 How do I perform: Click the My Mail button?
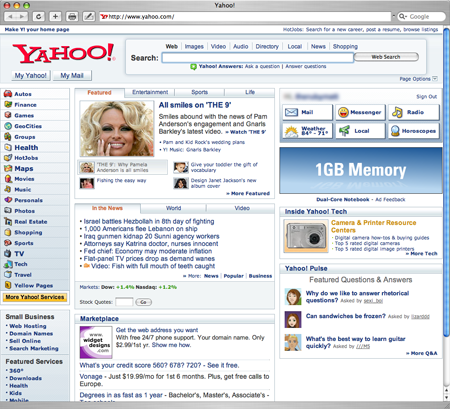click(72, 76)
